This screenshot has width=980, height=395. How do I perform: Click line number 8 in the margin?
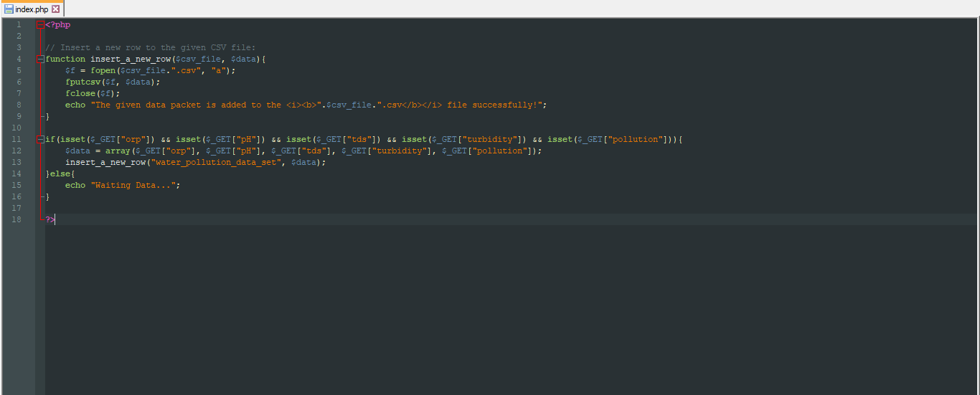click(19, 105)
